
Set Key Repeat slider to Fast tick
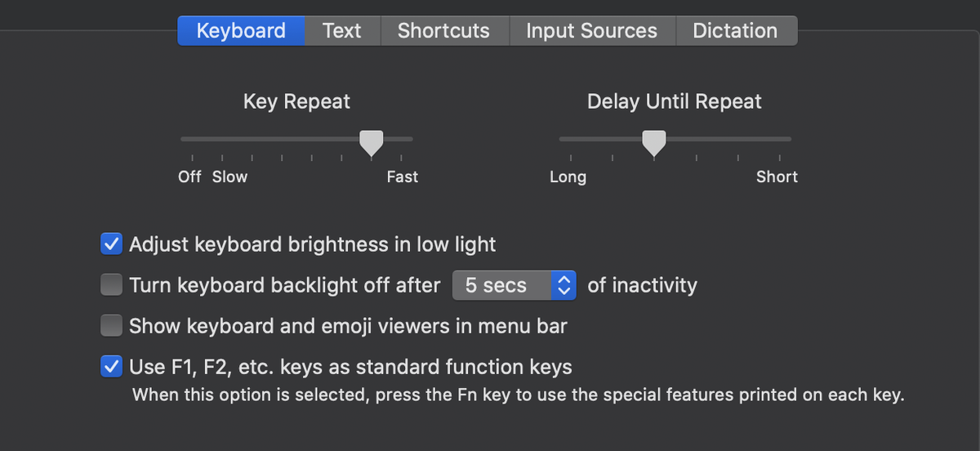(x=401, y=140)
